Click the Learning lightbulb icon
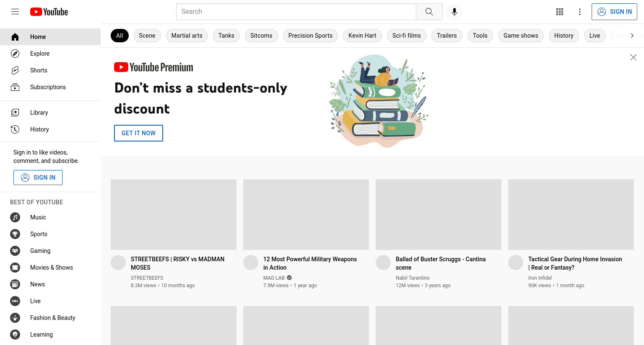Screen dimensions: 644x345 click(x=15, y=335)
